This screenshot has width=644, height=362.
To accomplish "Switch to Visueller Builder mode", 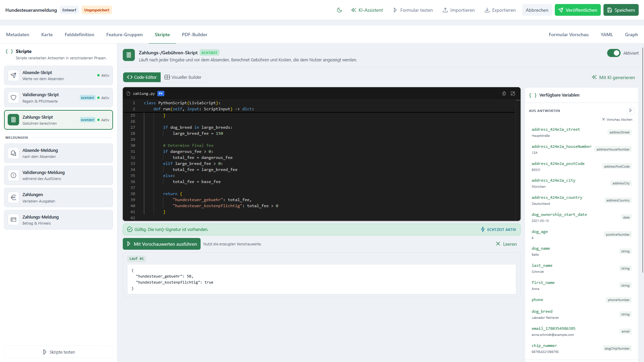I will [183, 77].
